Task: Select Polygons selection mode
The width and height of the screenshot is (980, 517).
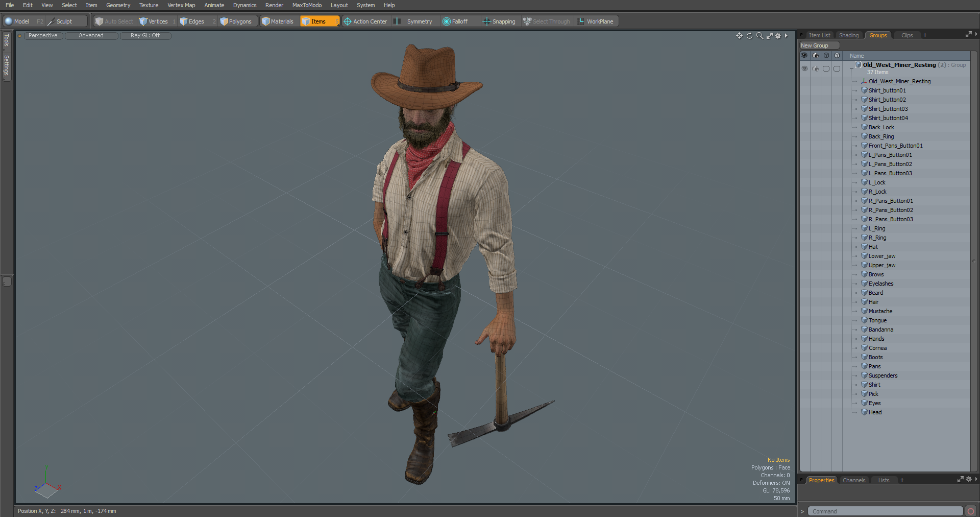Action: (x=236, y=21)
